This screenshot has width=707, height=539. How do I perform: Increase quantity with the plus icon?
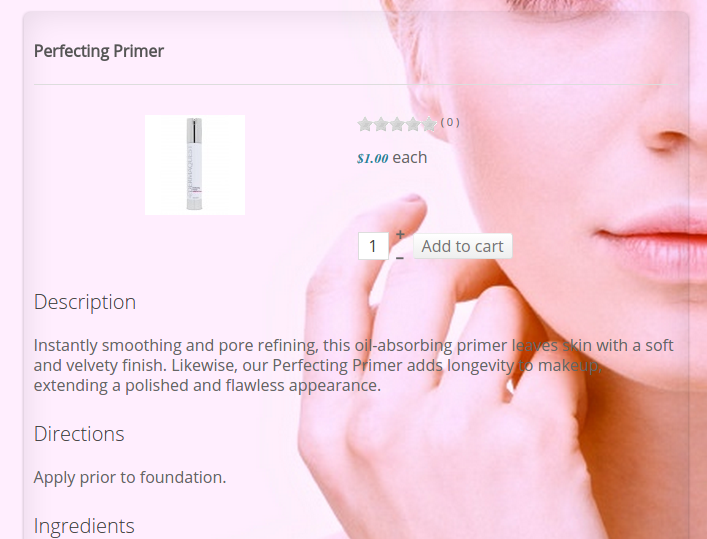tap(400, 235)
